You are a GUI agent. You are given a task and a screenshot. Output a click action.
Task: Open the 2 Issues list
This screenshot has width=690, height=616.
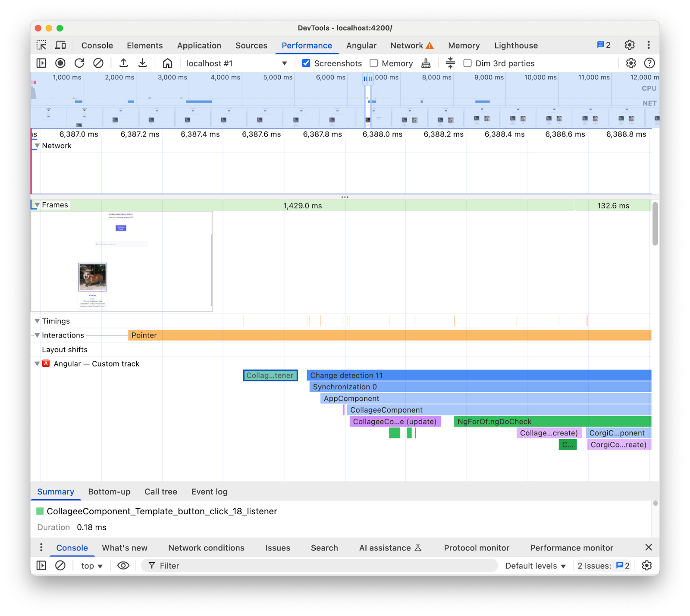click(x=603, y=565)
